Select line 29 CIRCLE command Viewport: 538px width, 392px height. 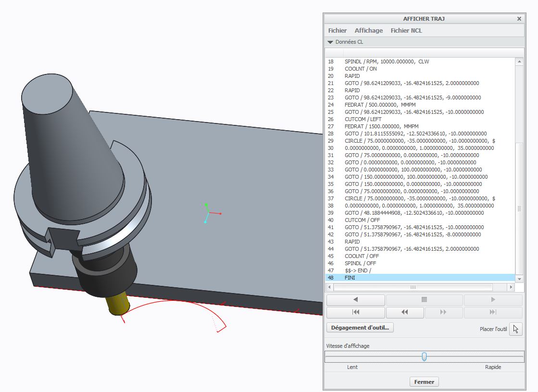pos(420,141)
